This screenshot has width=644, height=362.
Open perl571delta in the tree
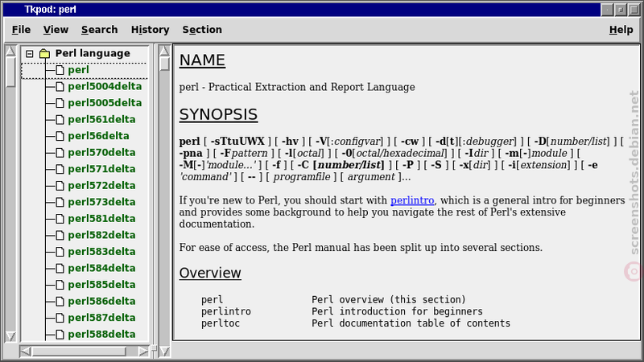click(x=101, y=169)
